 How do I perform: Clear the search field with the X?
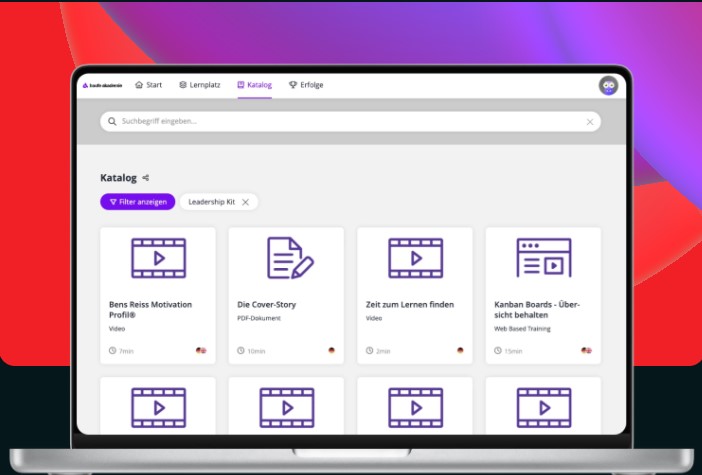(x=590, y=121)
